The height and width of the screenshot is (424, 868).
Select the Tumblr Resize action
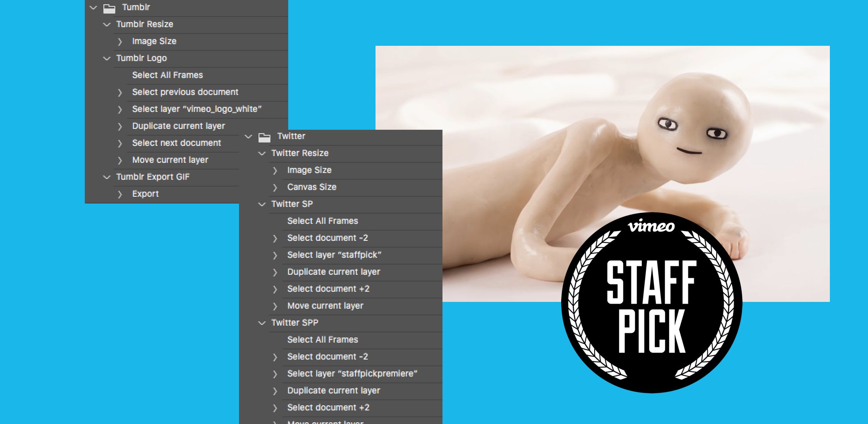(x=145, y=24)
